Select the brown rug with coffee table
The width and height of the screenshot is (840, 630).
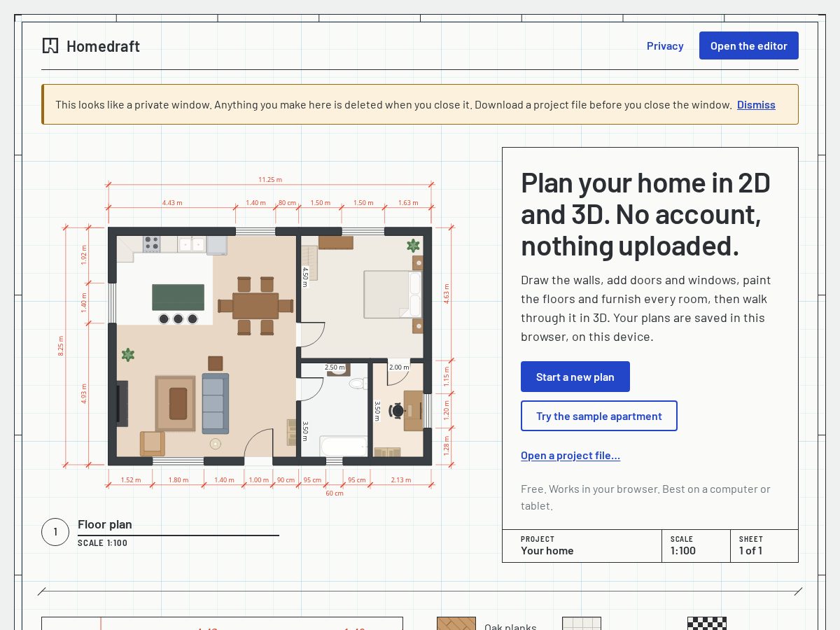point(176,403)
